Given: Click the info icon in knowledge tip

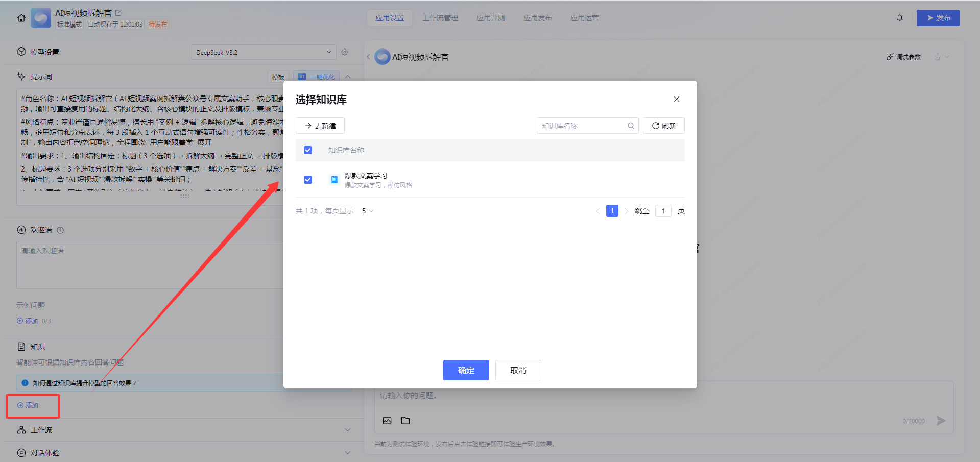Looking at the screenshot, I should point(25,383).
